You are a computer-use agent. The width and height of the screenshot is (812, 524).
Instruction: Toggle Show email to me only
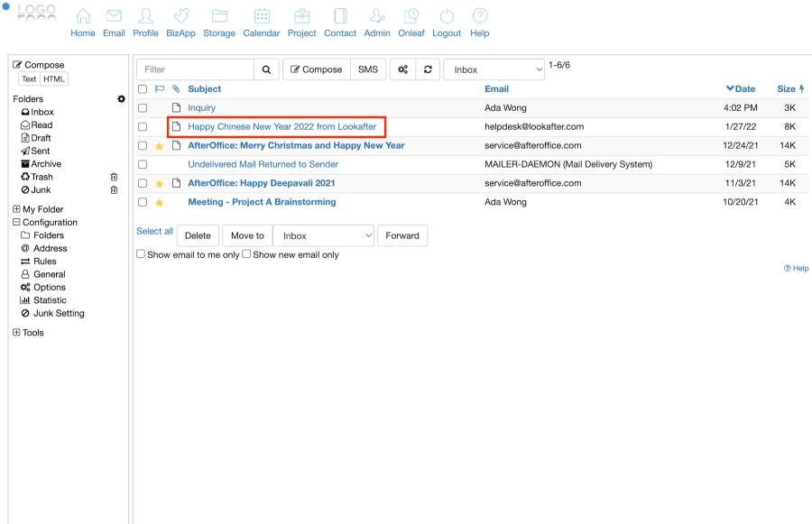point(141,254)
